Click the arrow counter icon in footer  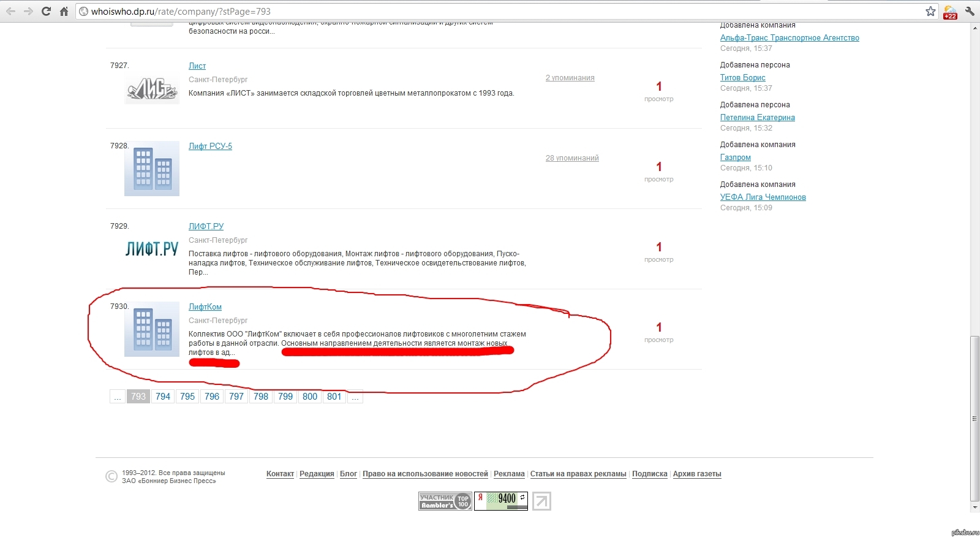pyautogui.click(x=541, y=501)
